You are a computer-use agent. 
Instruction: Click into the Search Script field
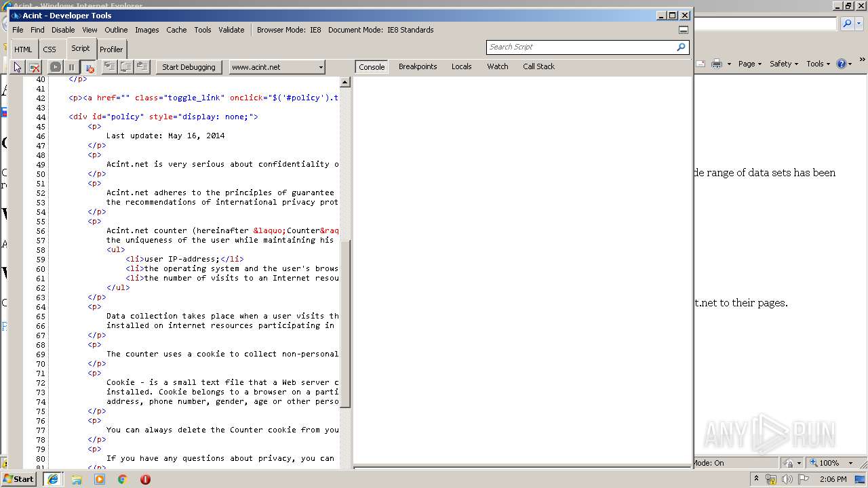point(580,47)
